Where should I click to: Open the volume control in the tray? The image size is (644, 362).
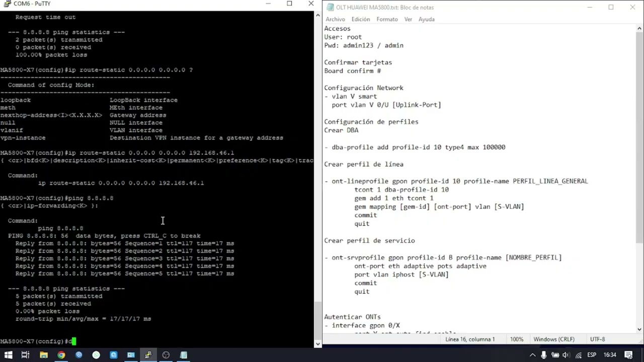pyautogui.click(x=567, y=355)
